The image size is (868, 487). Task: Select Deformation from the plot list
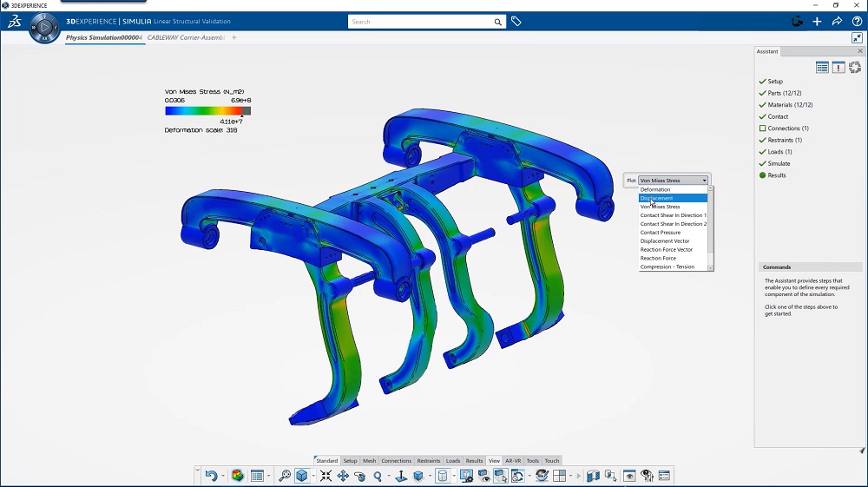click(673, 189)
